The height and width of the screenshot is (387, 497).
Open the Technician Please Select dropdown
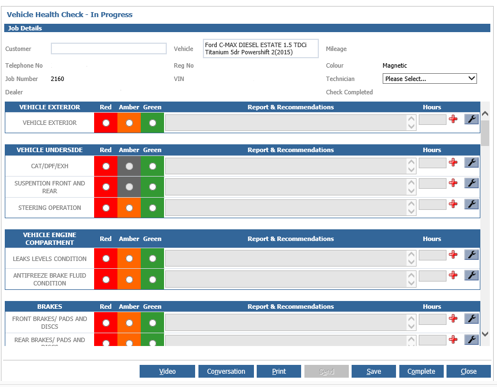tap(429, 79)
